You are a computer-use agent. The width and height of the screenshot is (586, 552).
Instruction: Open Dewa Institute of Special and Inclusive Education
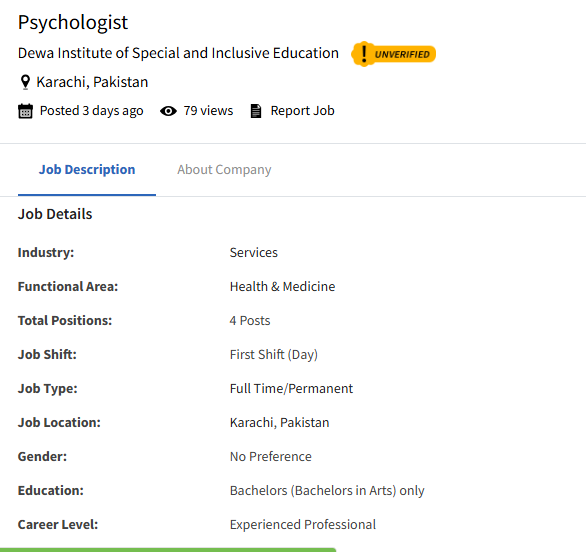point(178,53)
